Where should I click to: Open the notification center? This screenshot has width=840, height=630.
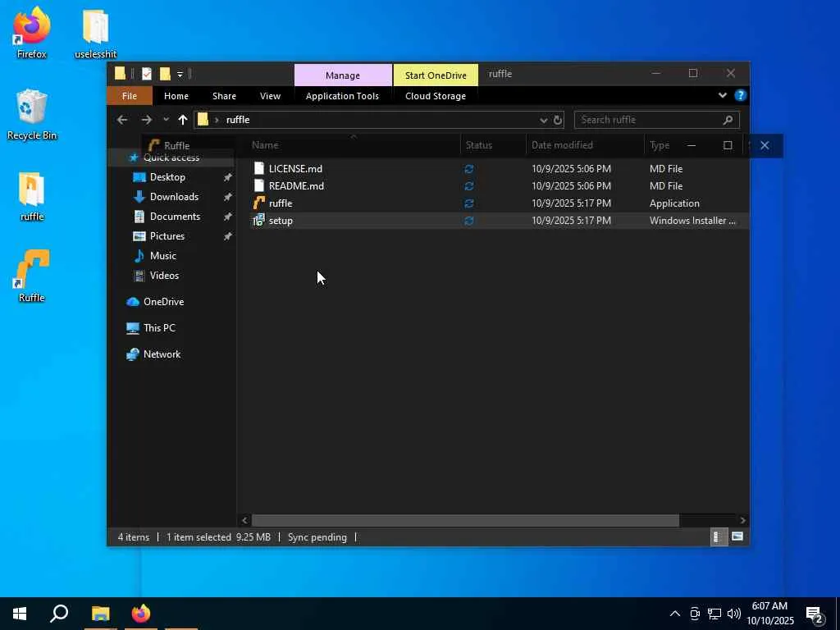coord(815,615)
